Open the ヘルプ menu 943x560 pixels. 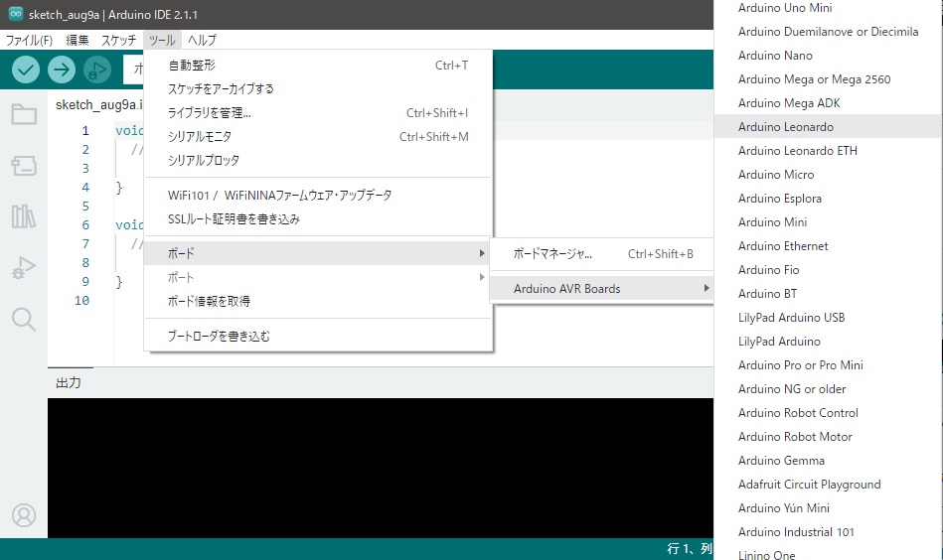(202, 41)
